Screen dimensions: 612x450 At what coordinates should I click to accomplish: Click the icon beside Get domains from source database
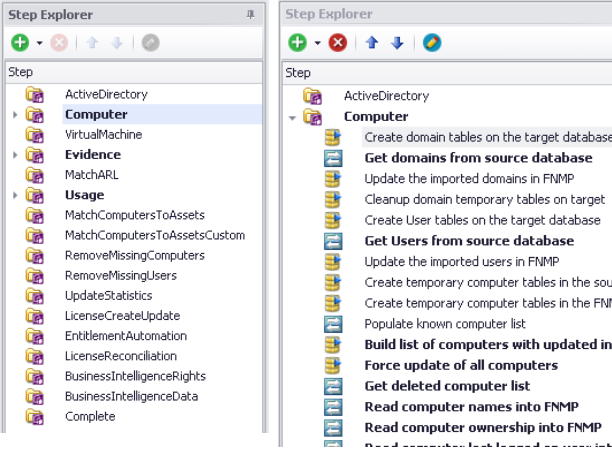click(x=333, y=158)
